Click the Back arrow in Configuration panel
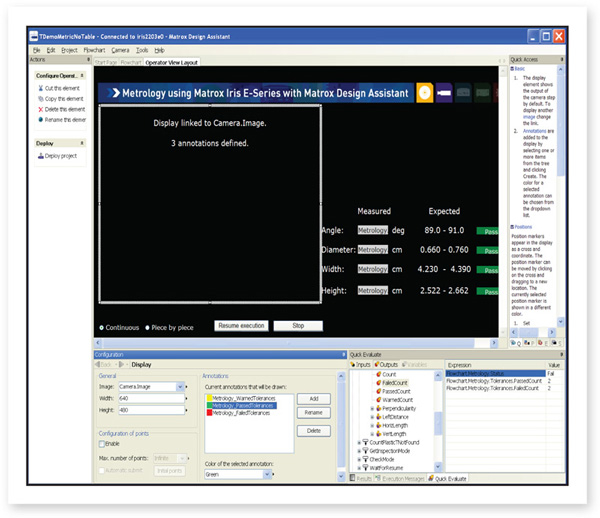Screen dimensions: 600x518 [x=98, y=365]
